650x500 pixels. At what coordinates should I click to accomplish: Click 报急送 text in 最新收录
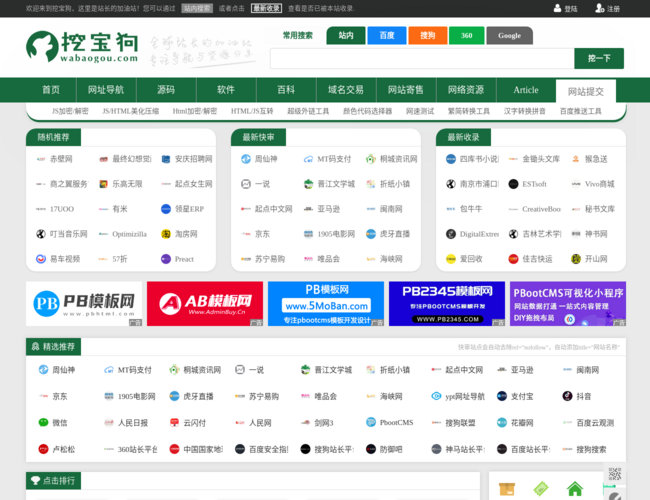click(596, 159)
